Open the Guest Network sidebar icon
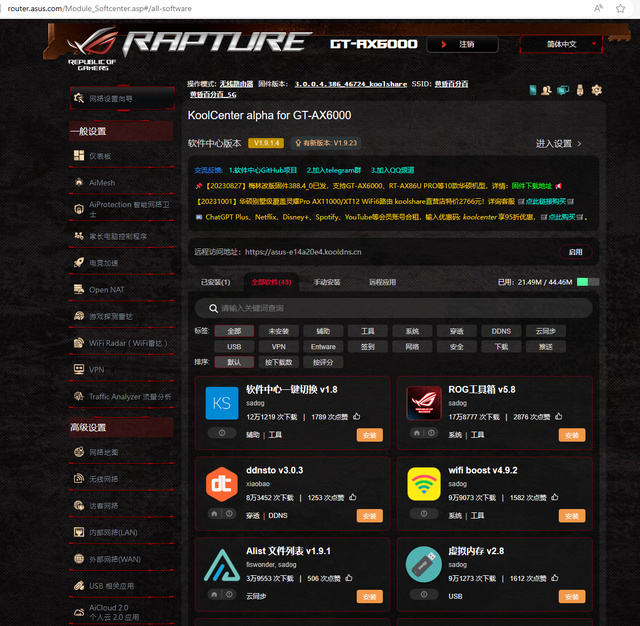The width and height of the screenshot is (640, 626). pyautogui.click(x=79, y=505)
